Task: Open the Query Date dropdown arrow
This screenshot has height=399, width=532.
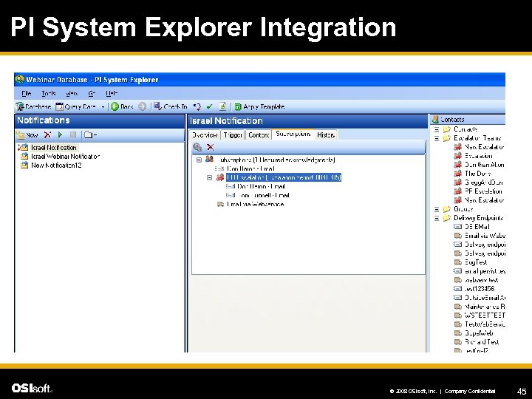Action: click(x=103, y=107)
